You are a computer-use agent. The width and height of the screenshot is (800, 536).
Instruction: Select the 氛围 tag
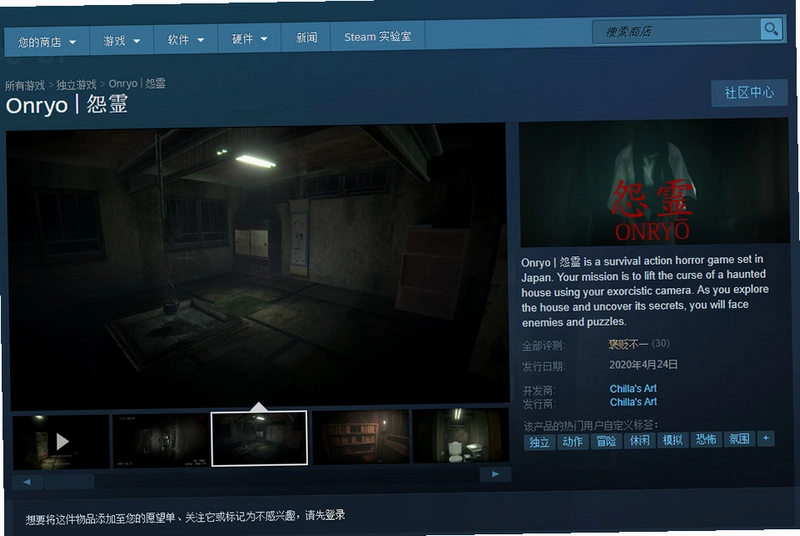(x=739, y=439)
